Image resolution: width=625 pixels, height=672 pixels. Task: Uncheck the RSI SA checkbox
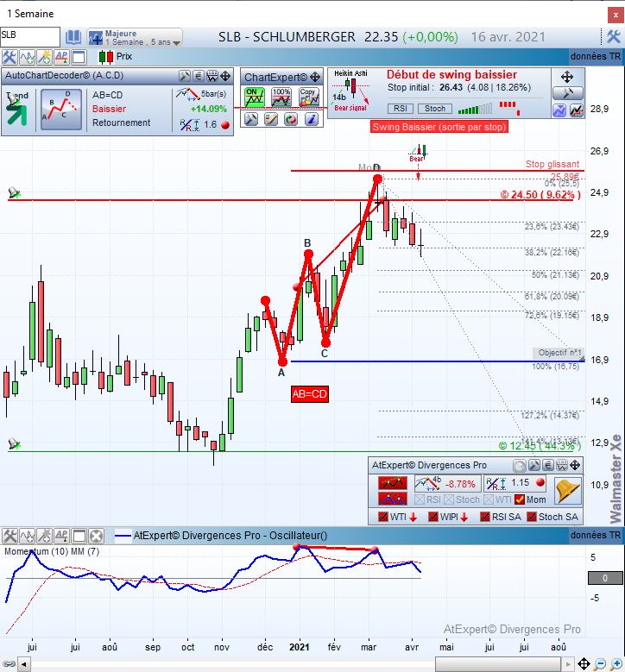[485, 517]
